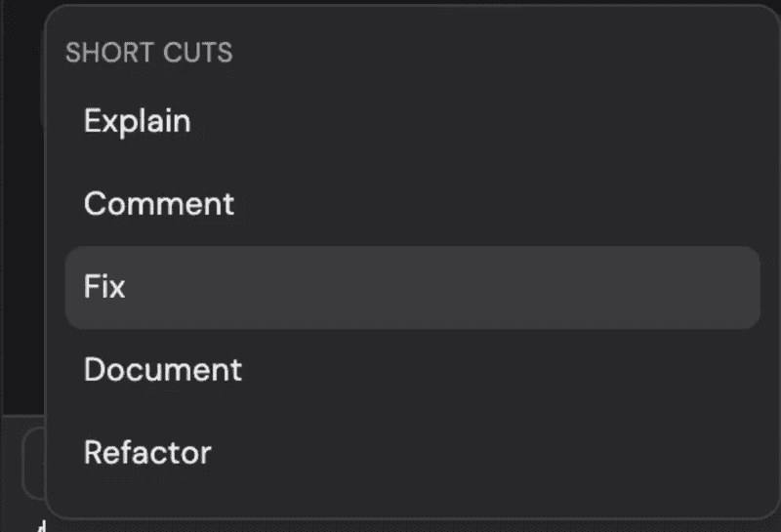Generate docs using Document option

point(163,370)
